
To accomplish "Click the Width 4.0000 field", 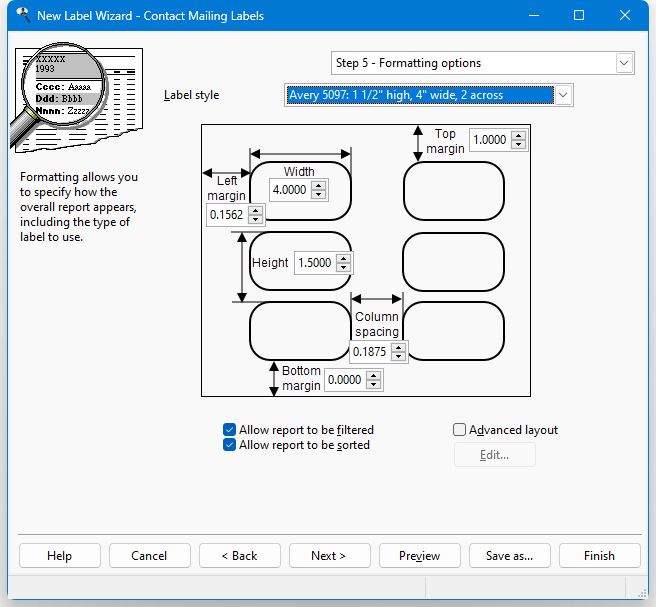I will 291,190.
